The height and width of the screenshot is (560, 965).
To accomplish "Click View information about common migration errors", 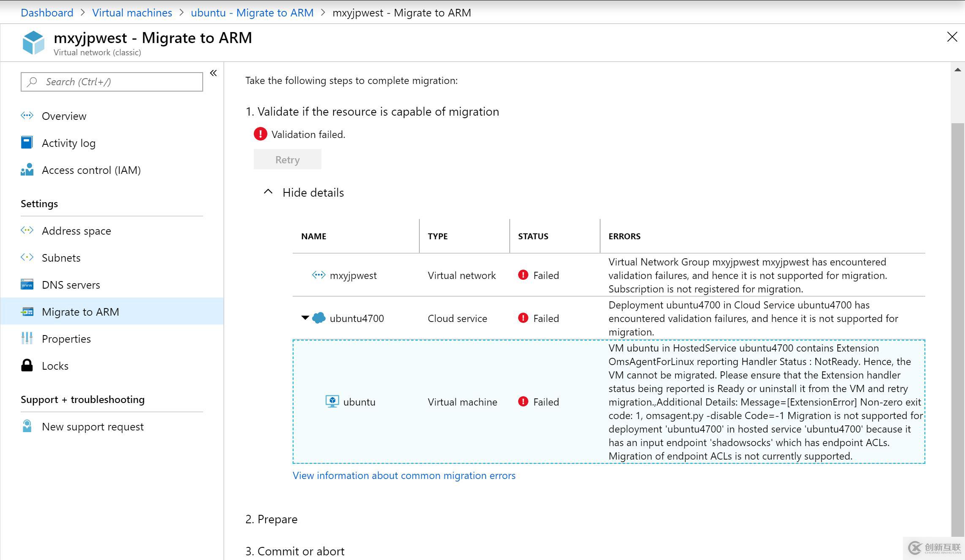I will [x=405, y=475].
